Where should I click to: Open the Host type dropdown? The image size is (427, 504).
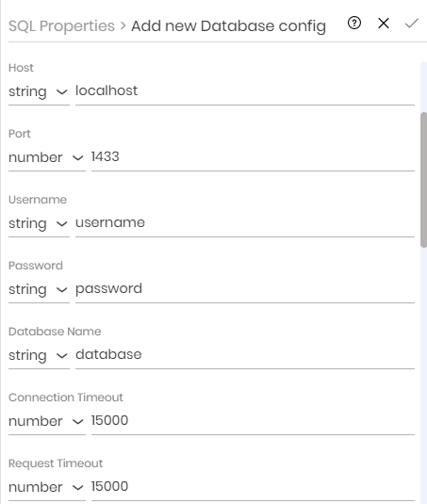click(39, 91)
